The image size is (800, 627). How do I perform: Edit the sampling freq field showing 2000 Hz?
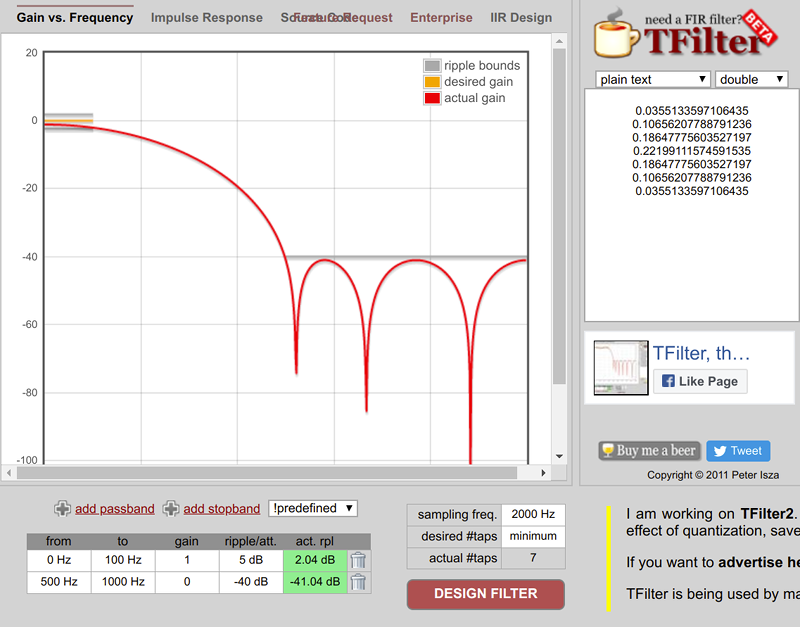(533, 514)
